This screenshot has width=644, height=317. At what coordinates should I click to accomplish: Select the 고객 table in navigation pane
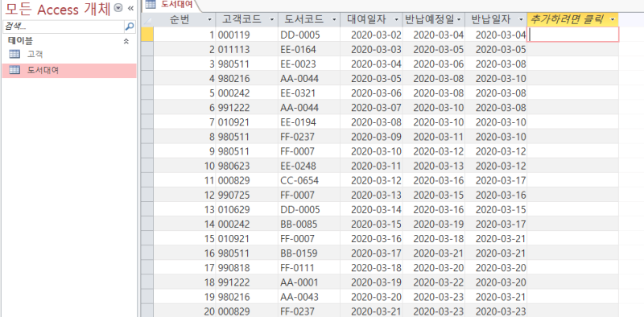pyautogui.click(x=69, y=54)
